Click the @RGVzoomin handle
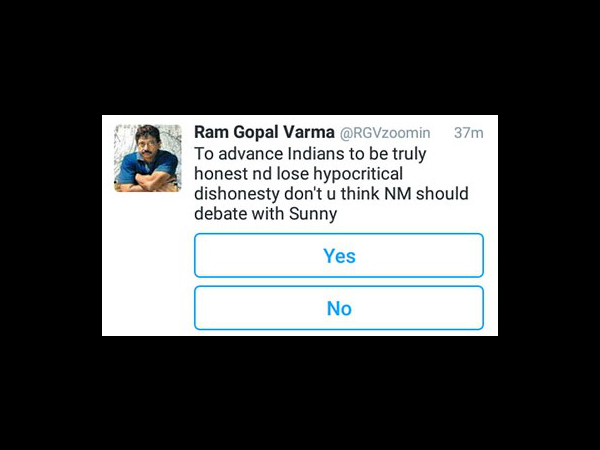Image resolution: width=600 pixels, height=450 pixels. [385, 133]
